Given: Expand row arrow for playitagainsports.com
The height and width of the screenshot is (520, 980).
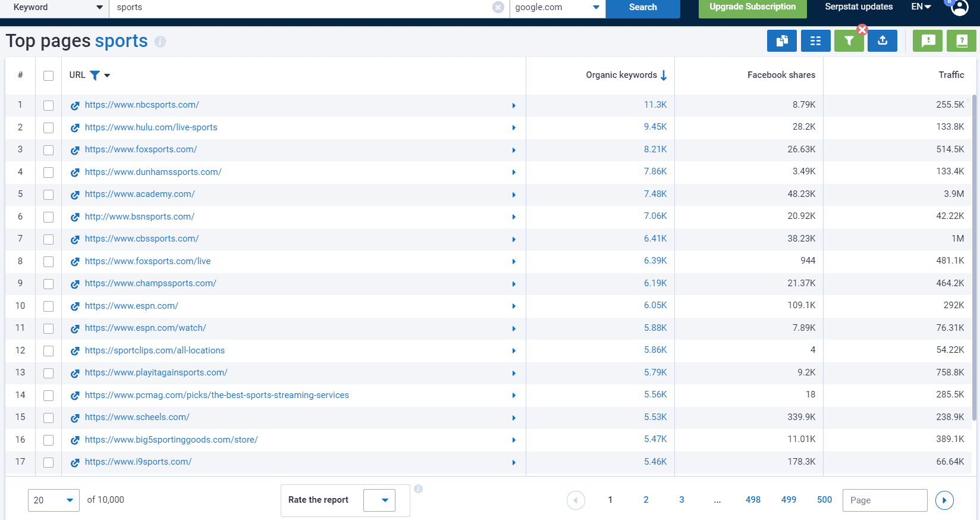Looking at the screenshot, I should 514,374.
